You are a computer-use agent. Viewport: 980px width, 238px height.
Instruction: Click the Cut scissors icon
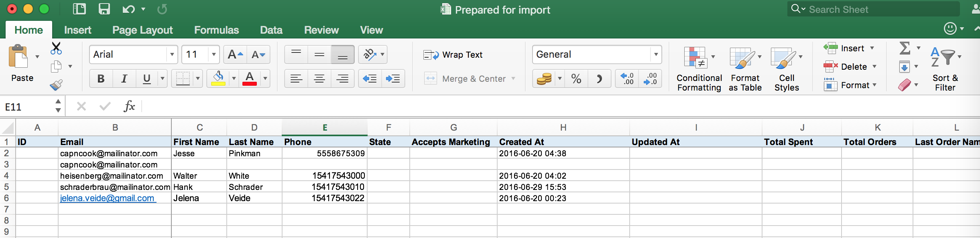click(x=56, y=48)
